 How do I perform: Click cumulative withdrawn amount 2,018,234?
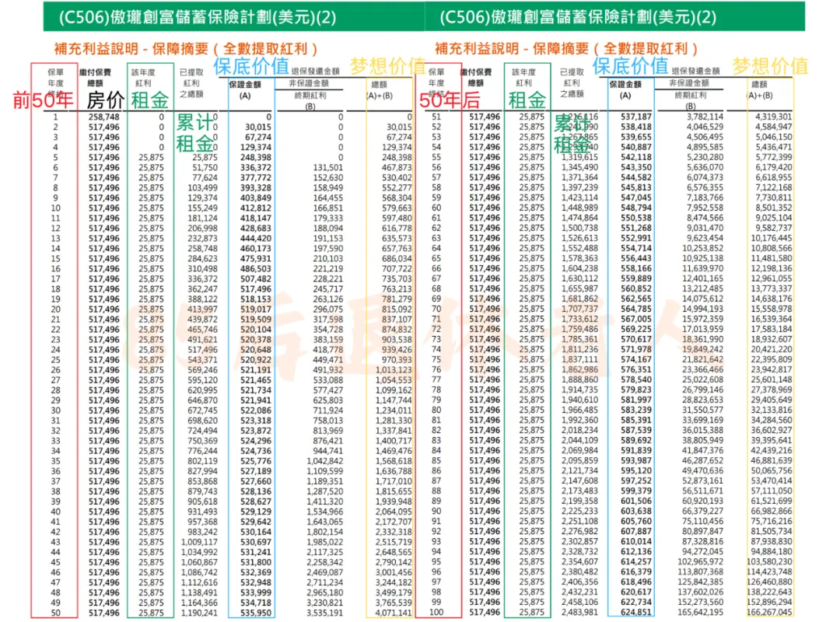[579, 431]
